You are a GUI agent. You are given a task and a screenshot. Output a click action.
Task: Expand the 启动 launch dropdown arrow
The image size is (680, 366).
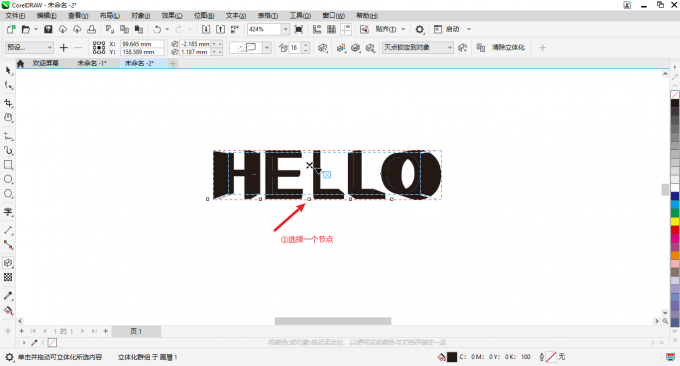[x=469, y=29]
